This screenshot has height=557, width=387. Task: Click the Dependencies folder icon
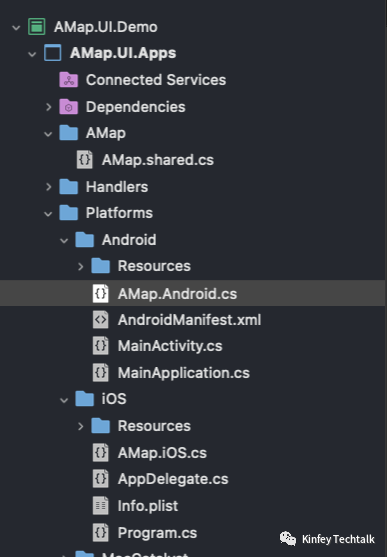69,107
